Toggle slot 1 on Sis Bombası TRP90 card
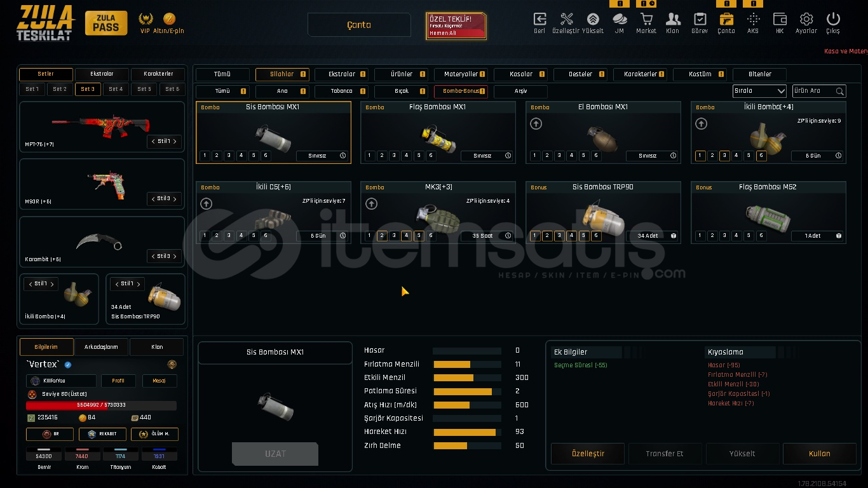 point(535,236)
